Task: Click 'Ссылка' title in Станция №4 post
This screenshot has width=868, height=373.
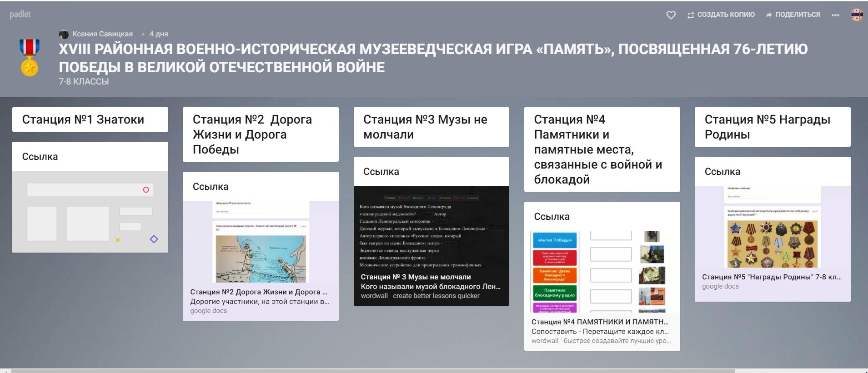Action: click(552, 217)
